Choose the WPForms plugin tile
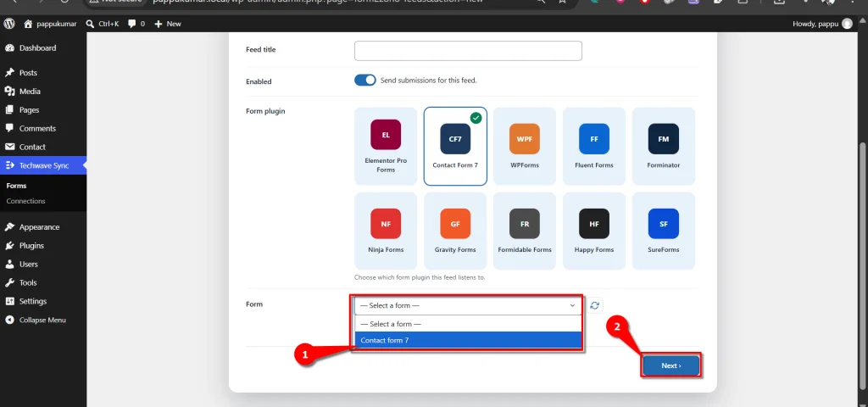The width and height of the screenshot is (868, 407). 525,146
